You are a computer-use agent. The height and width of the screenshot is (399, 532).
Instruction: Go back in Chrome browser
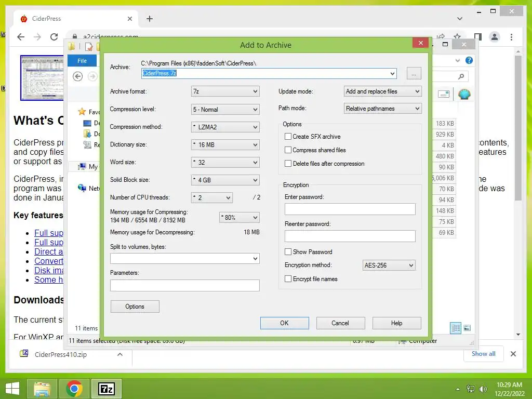21,37
